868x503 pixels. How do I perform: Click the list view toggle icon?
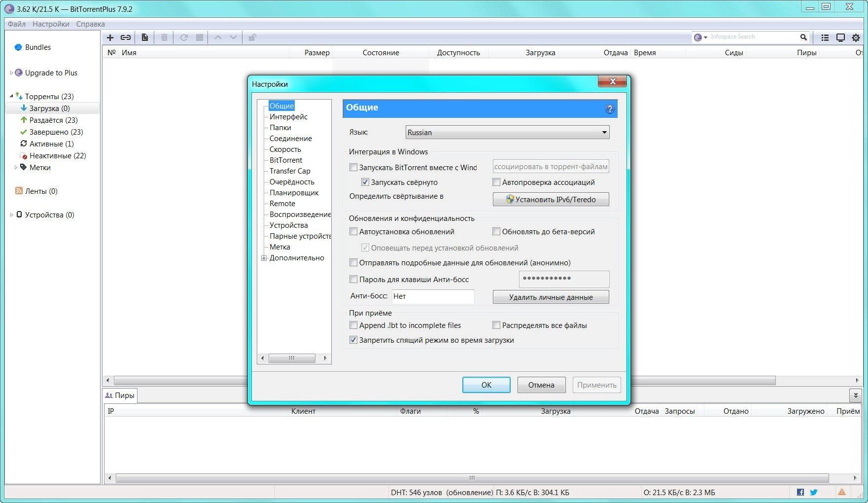pos(825,37)
